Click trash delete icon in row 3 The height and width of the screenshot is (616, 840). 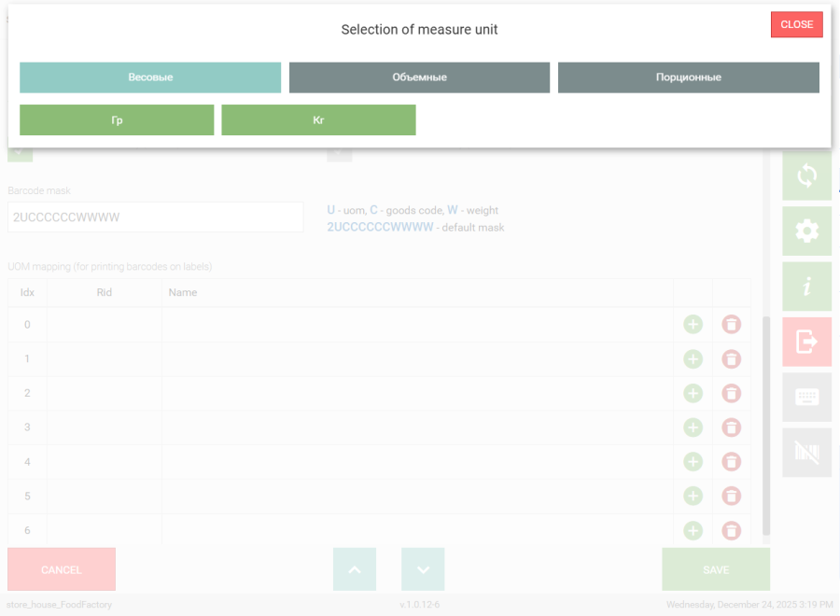click(732, 427)
